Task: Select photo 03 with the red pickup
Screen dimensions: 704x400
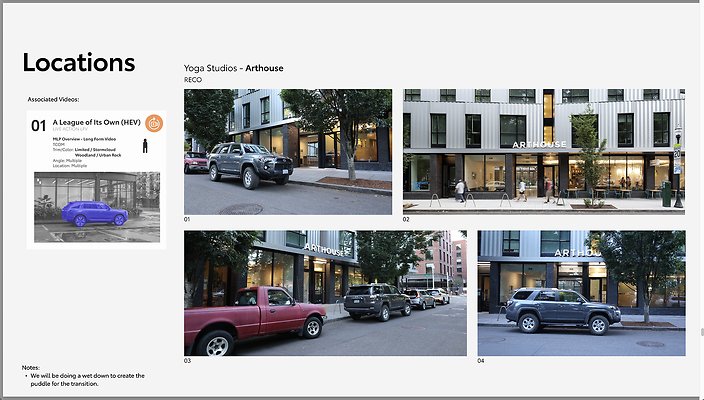Action: pos(324,293)
